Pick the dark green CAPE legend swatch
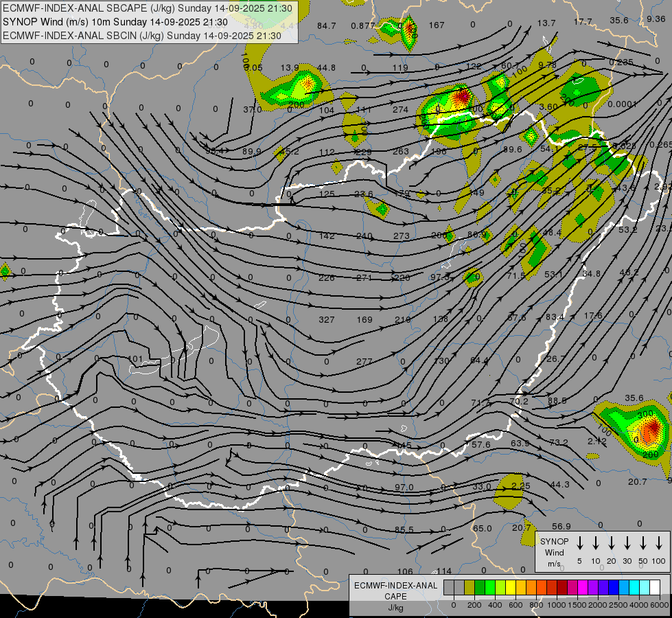The image size is (672, 618). [x=480, y=588]
